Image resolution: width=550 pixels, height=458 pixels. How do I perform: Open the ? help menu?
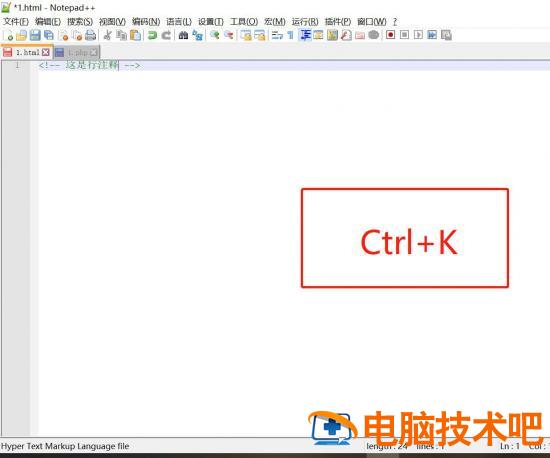395,22
